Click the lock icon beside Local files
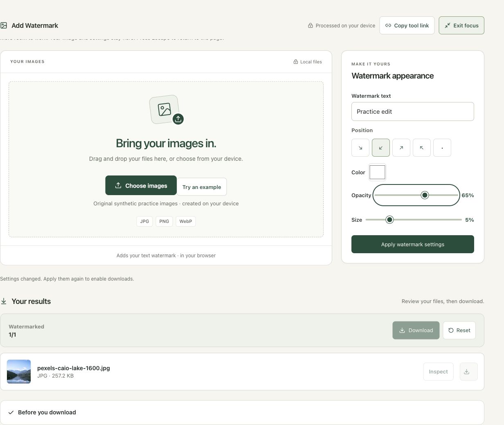 click(296, 62)
